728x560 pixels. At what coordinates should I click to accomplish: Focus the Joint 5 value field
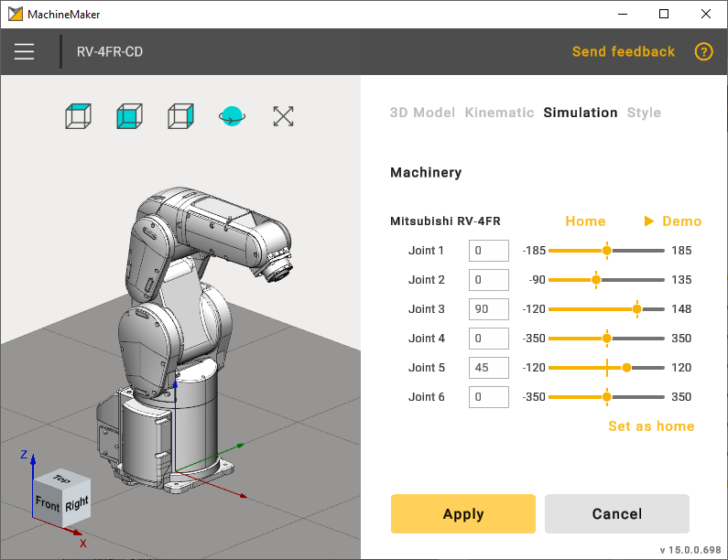click(x=489, y=368)
